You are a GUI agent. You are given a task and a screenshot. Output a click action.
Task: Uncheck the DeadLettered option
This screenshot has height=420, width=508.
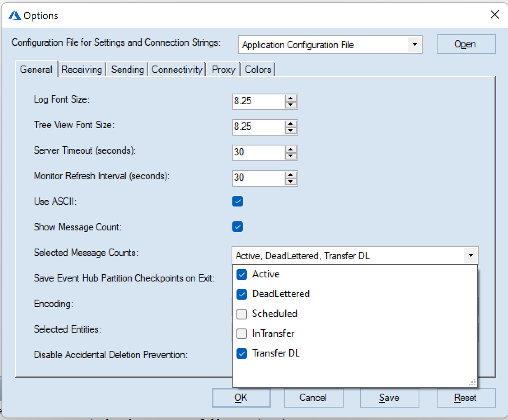[x=242, y=294]
